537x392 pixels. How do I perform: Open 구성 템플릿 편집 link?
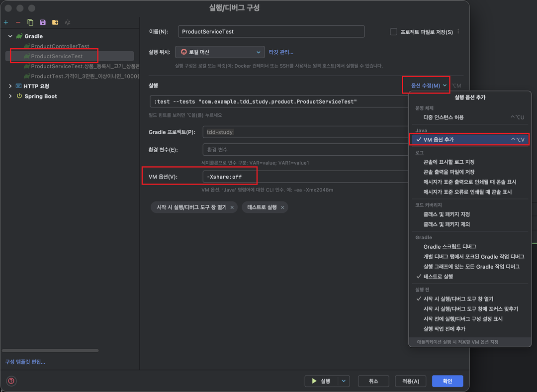tap(24, 361)
